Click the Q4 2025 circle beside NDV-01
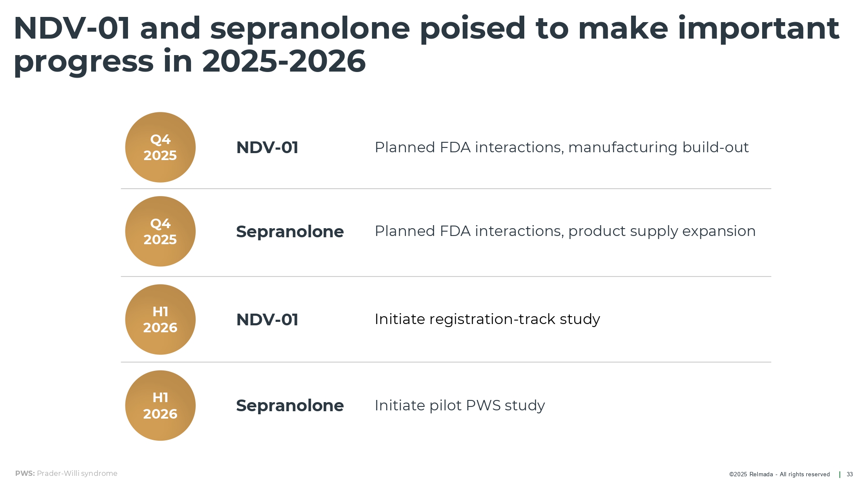868x488 pixels. (160, 147)
